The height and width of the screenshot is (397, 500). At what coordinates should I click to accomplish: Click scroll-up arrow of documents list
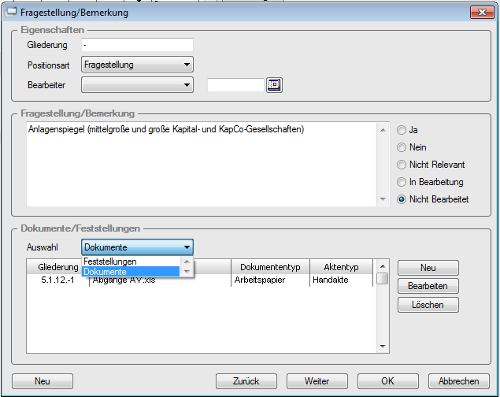383,266
